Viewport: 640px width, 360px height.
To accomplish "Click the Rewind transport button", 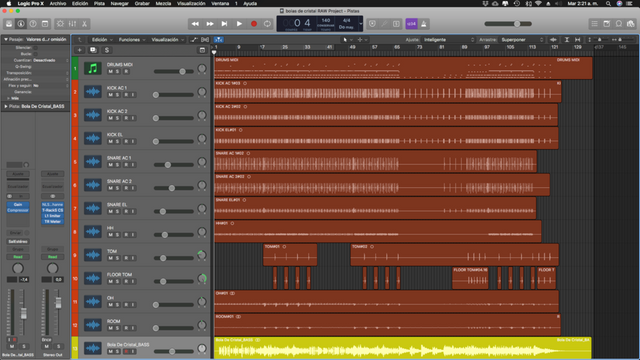I will click(x=195, y=24).
